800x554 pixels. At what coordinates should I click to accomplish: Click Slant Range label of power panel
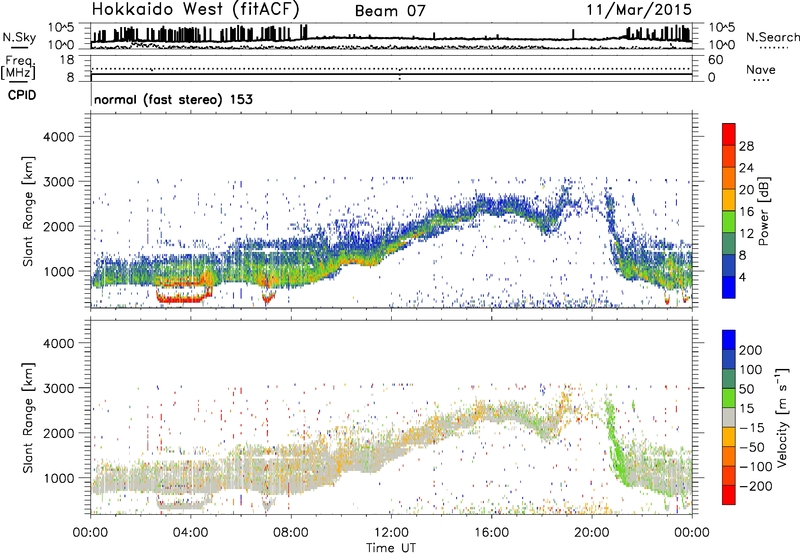(x=28, y=211)
